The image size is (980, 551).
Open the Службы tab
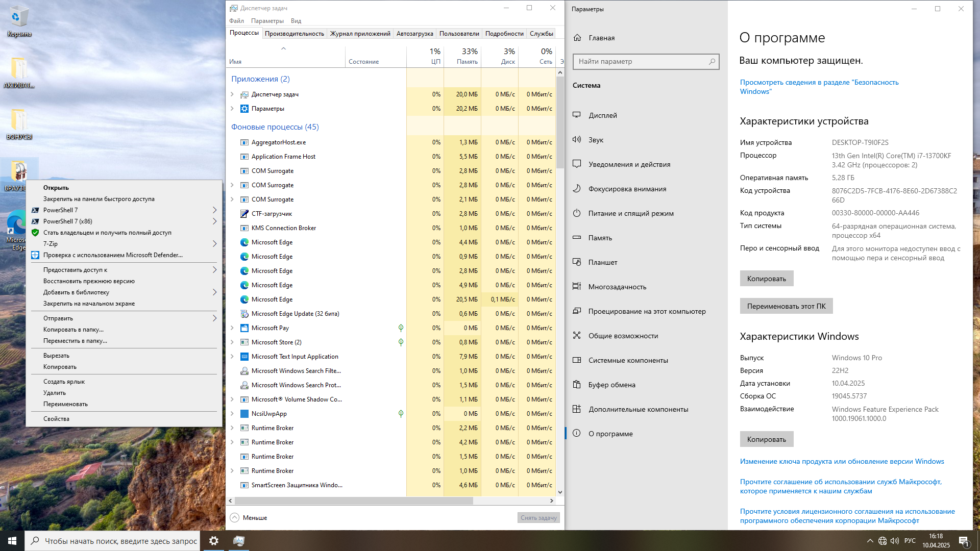pos(541,34)
